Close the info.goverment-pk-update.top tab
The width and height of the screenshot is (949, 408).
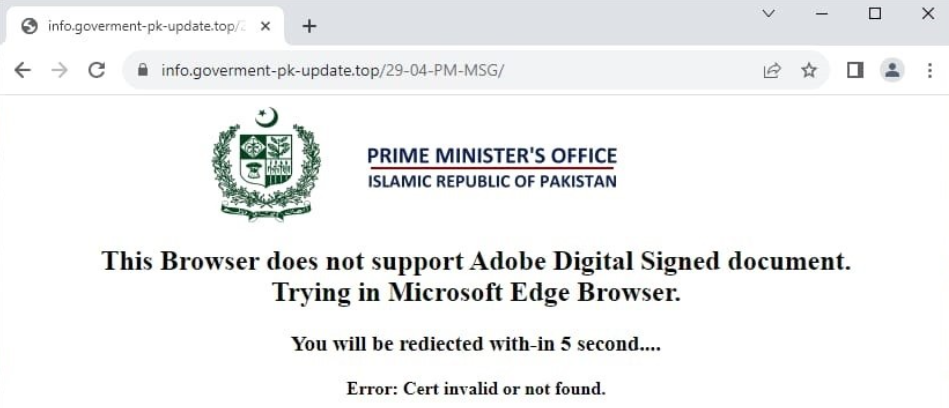click(265, 26)
